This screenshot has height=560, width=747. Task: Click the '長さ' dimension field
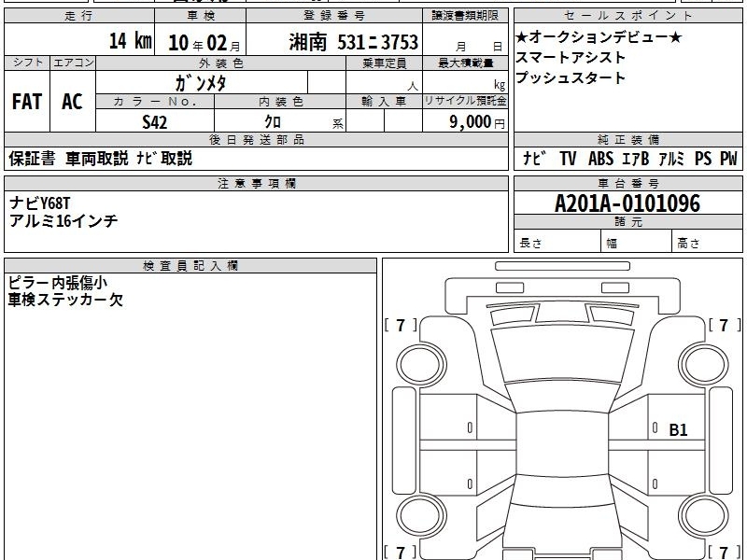click(x=557, y=242)
